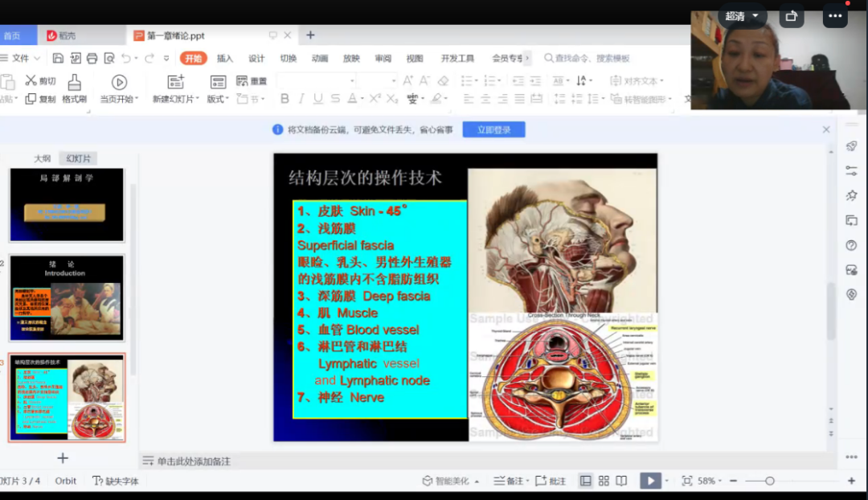The height and width of the screenshot is (500, 868).
Task: Click the Export to PDF icon
Action: point(76,58)
